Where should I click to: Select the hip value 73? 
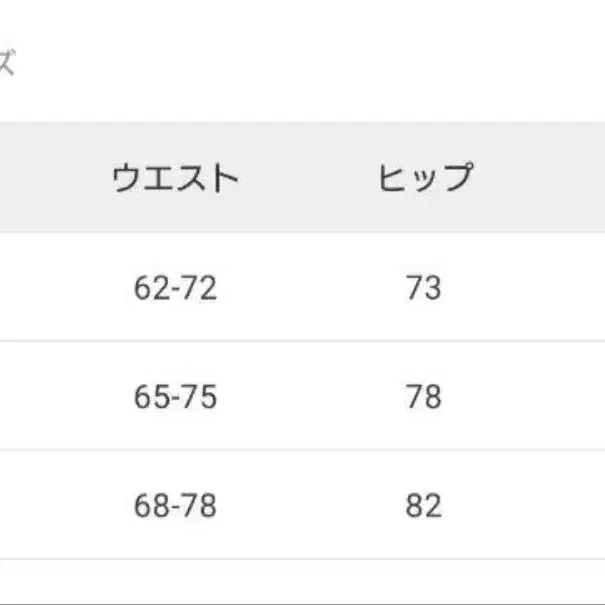pos(424,288)
